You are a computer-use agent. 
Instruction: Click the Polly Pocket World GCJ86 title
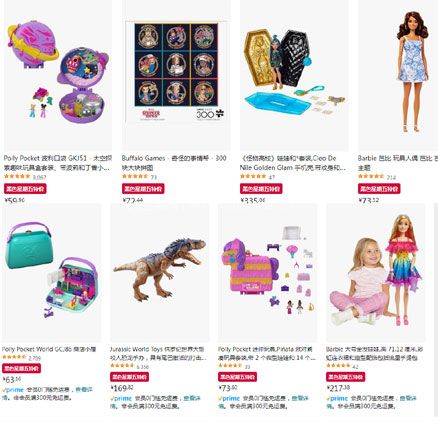(49, 349)
